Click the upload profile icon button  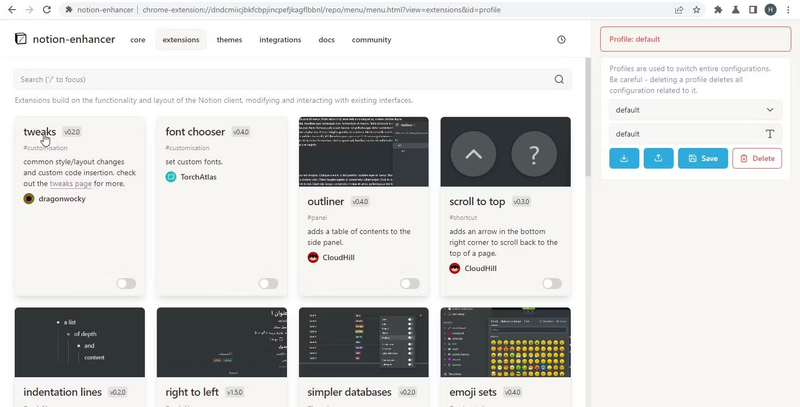658,159
